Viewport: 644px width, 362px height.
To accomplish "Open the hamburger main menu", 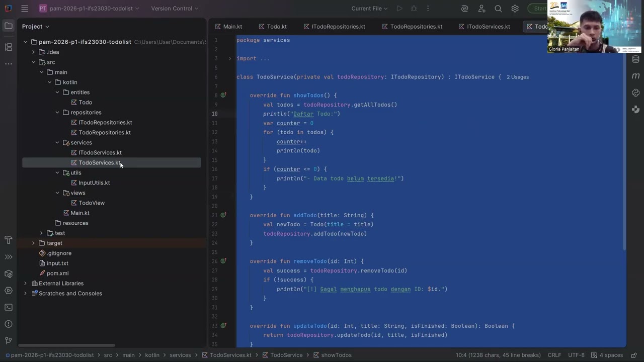I will pos(25,9).
